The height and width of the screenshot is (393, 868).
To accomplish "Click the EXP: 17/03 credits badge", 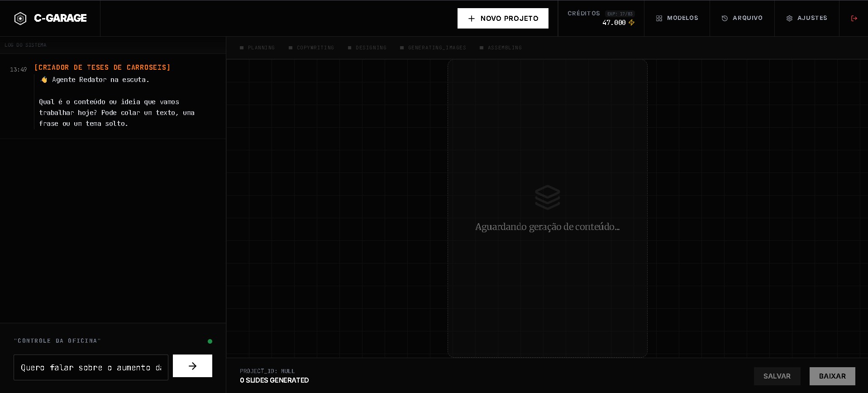I will (620, 14).
